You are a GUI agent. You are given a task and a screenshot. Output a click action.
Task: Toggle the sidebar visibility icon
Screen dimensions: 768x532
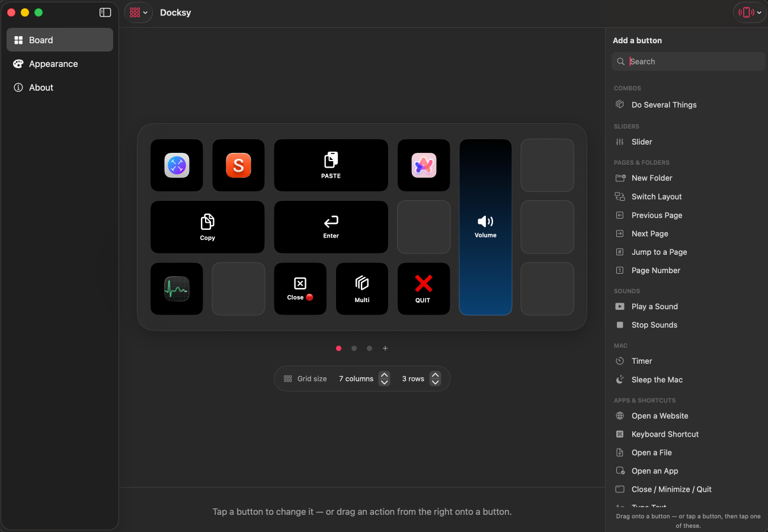105,12
